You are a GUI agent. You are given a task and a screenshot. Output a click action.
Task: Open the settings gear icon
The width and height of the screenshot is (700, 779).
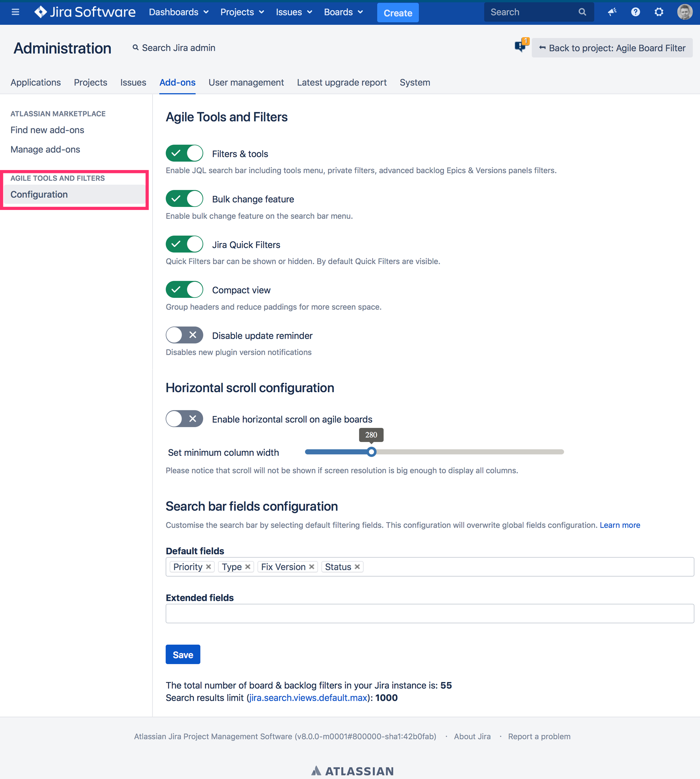(x=659, y=12)
